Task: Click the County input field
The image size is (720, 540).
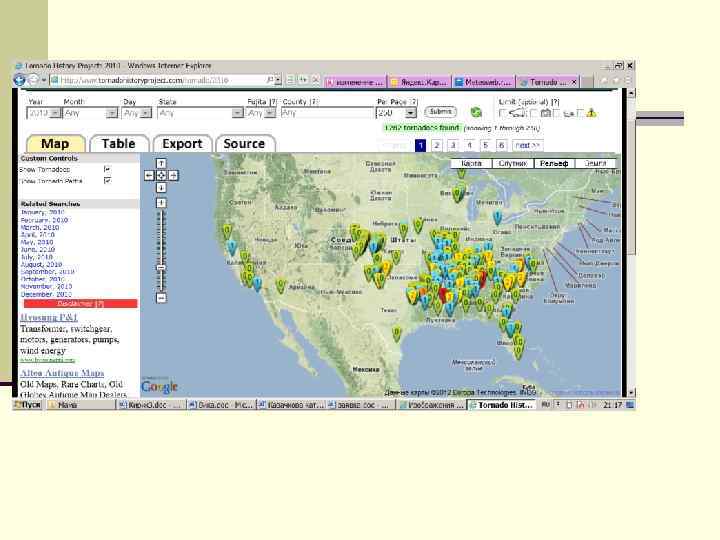Action: [327, 113]
